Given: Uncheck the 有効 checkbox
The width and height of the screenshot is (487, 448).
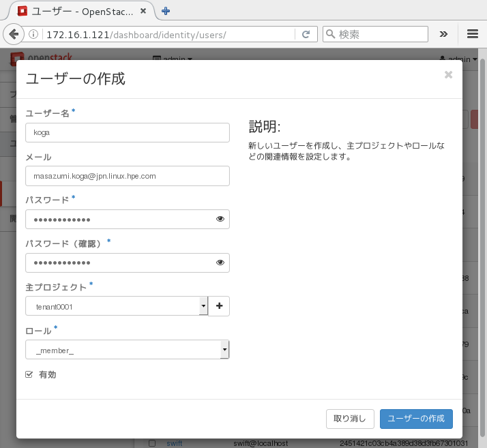Looking at the screenshot, I should [x=29, y=374].
